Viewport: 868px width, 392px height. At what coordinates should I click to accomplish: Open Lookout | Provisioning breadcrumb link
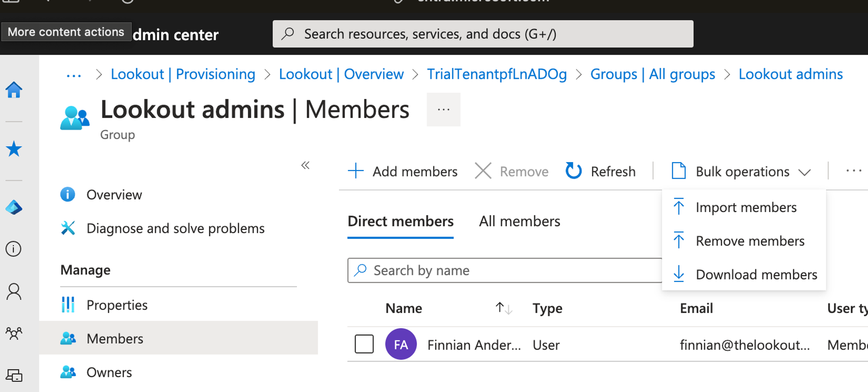tap(183, 75)
